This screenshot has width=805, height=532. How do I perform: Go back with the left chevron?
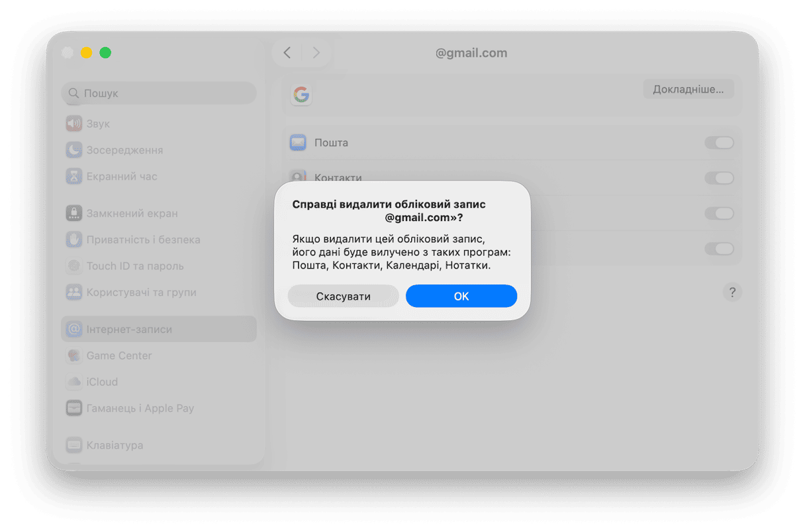(287, 53)
